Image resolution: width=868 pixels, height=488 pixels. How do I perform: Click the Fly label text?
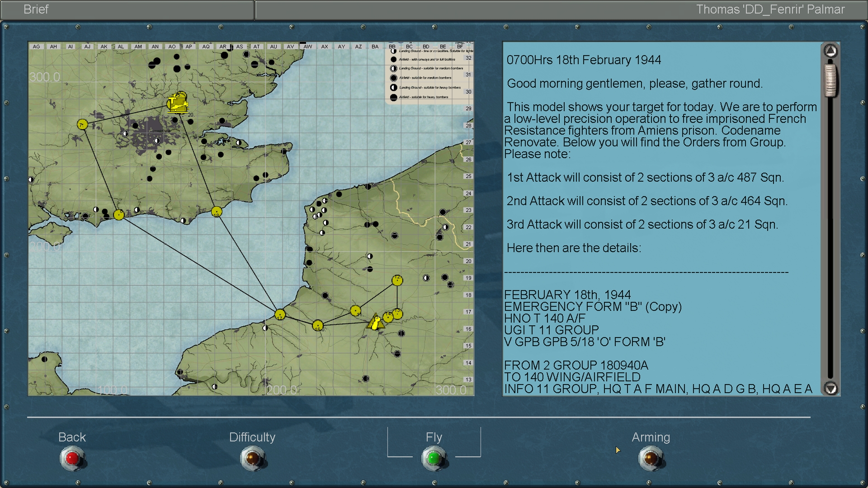(434, 437)
